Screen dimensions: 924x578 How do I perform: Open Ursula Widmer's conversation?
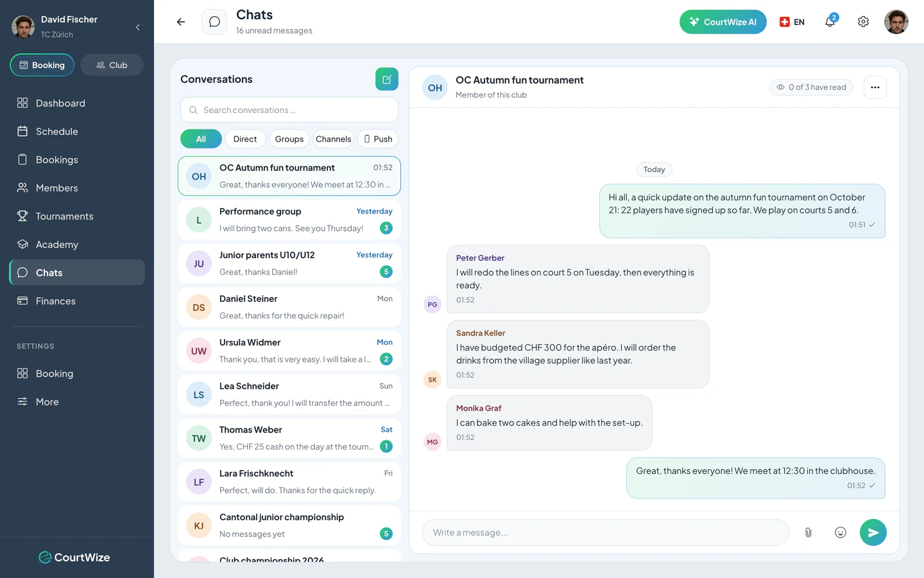[x=289, y=351]
